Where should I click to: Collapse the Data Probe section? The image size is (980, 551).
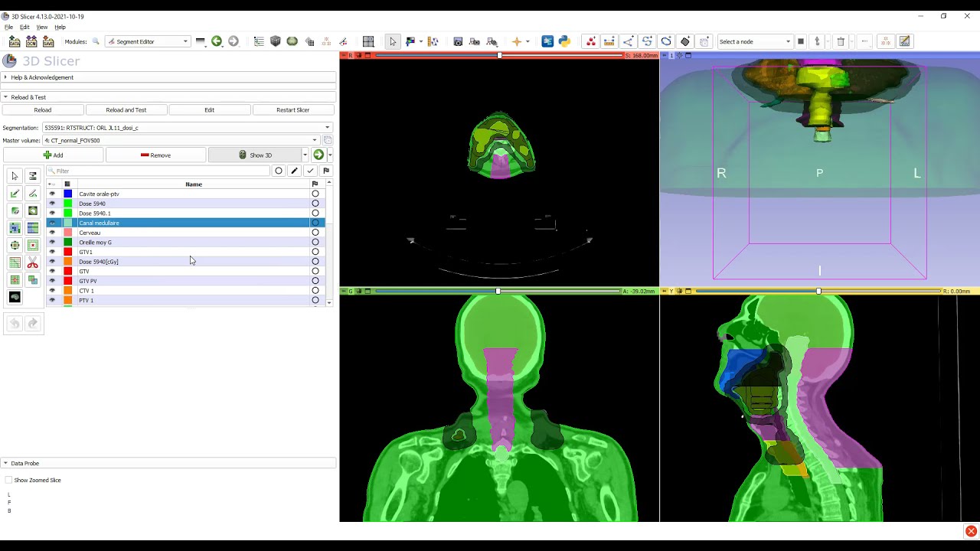click(168, 463)
